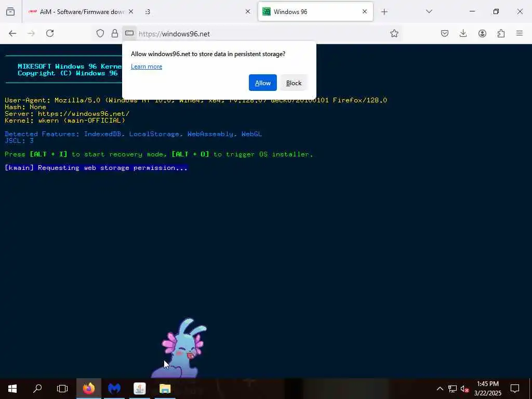Click the 'Requesting web storage permission' line
The image size is (532, 399).
pos(96,168)
